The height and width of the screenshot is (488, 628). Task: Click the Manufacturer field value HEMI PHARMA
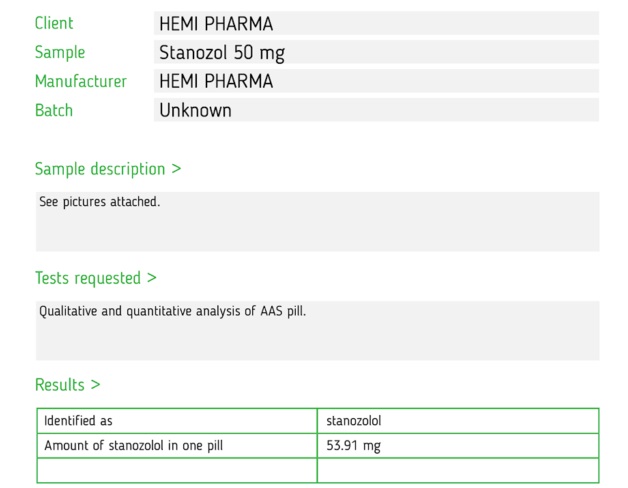[x=376, y=81]
